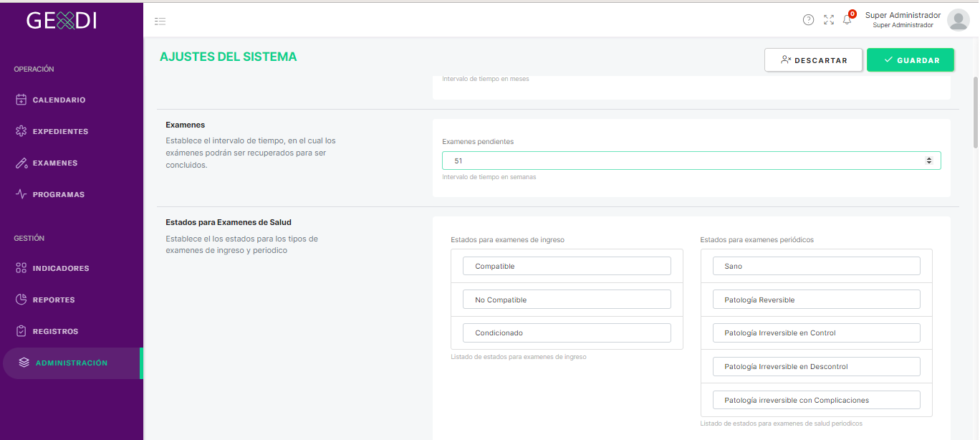Click the Gestión sidebar group label
Viewport: 980px width, 440px height.
pos(29,238)
